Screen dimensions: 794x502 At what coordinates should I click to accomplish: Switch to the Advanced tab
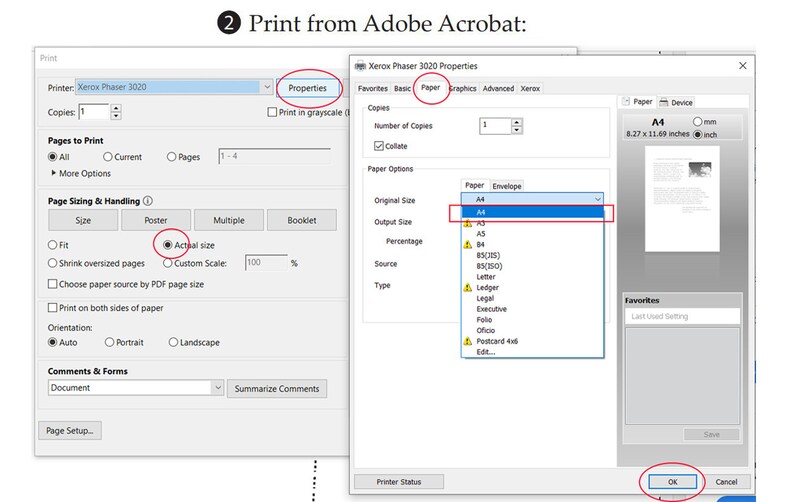(x=498, y=88)
